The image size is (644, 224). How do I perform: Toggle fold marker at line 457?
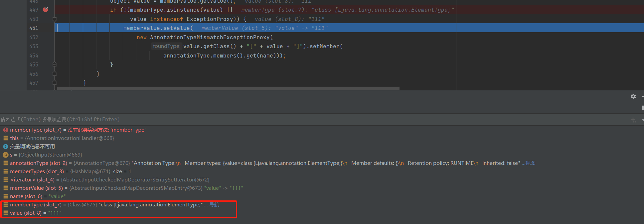55,83
